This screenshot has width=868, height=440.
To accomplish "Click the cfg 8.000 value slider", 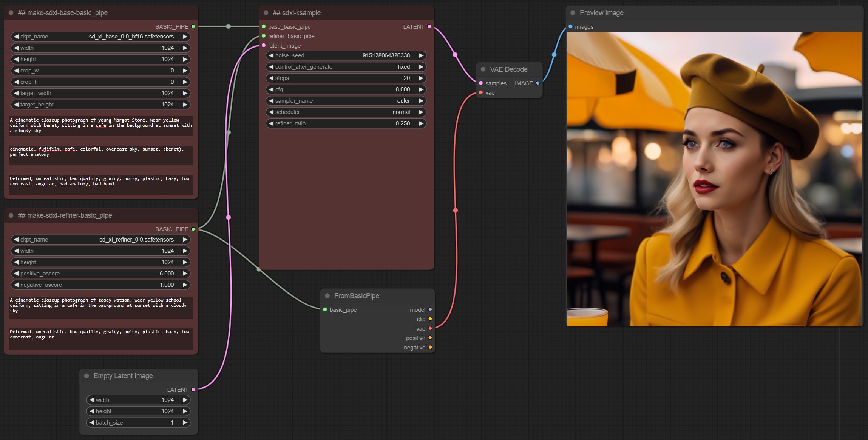I will point(346,89).
